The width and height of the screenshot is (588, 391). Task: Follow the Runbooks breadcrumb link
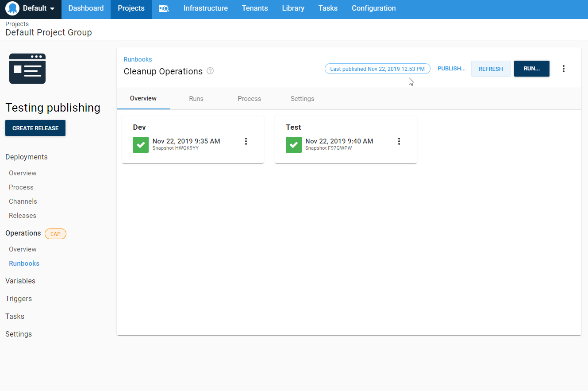coord(138,59)
